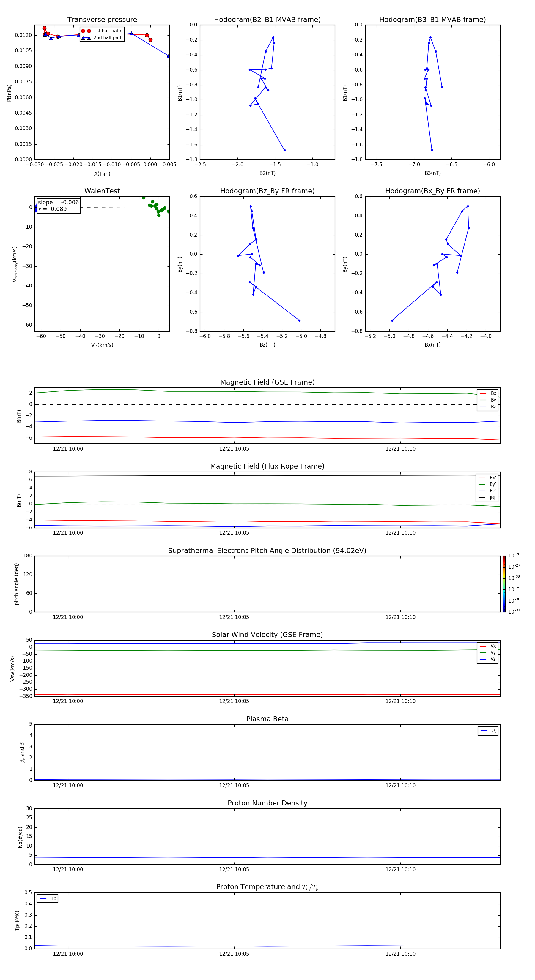Select the "V_remaining(km/s)" y-axis label
Image resolution: width=535 pixels, height=980 pixels.
tap(15, 264)
